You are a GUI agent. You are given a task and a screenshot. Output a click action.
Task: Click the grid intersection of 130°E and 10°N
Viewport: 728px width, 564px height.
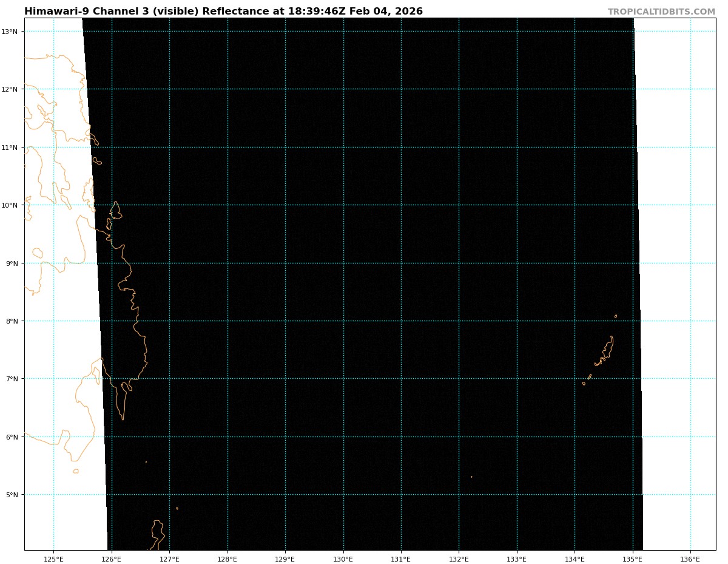[343, 205]
